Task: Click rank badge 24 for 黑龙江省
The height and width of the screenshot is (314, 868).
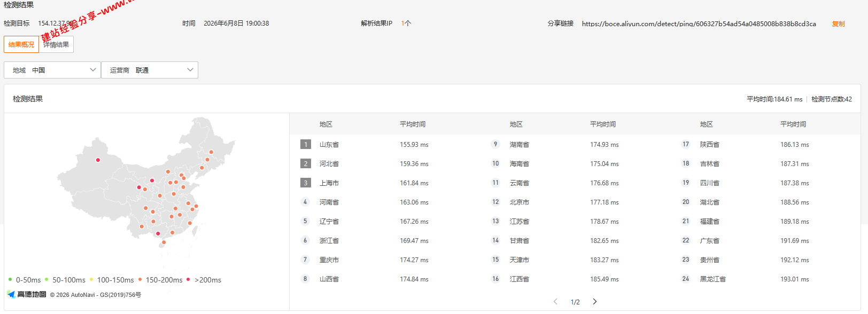Action: click(686, 279)
